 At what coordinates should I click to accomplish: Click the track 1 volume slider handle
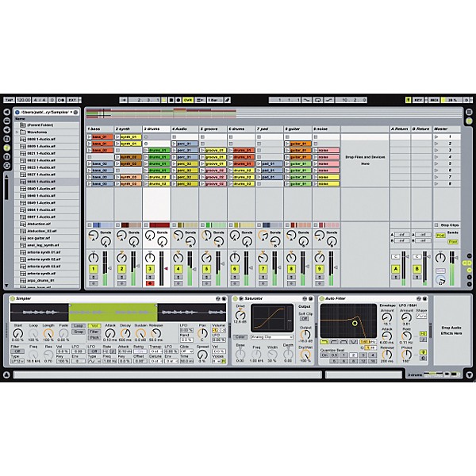click(x=110, y=268)
